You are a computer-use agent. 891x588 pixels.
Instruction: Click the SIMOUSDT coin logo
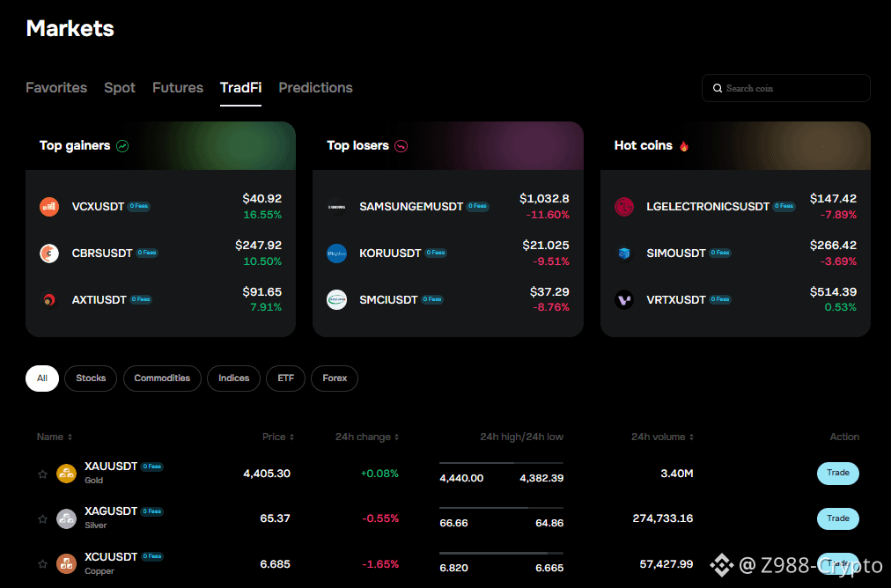pyautogui.click(x=624, y=254)
